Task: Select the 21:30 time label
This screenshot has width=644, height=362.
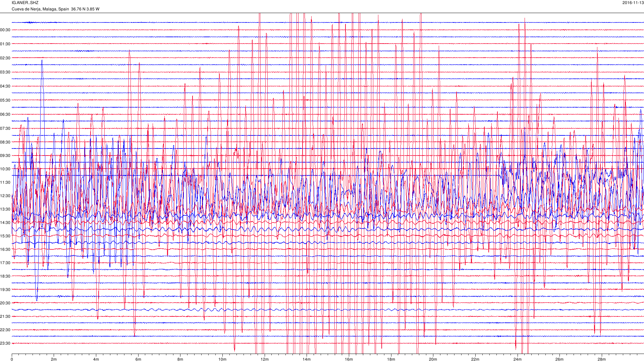Action: (5, 316)
